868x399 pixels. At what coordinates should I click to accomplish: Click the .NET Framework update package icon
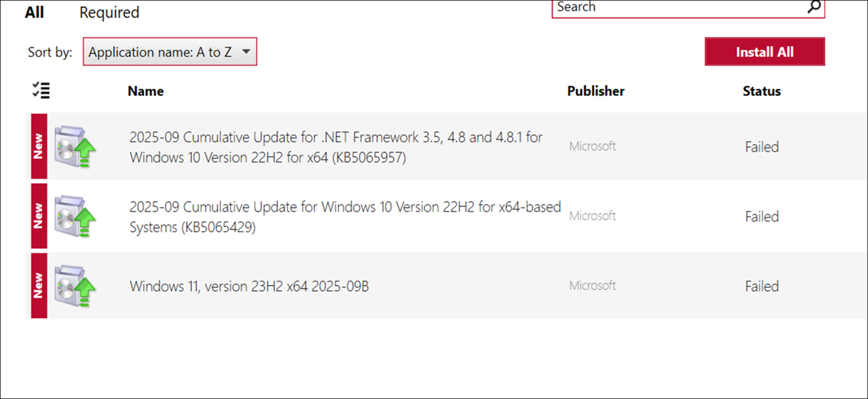point(75,146)
